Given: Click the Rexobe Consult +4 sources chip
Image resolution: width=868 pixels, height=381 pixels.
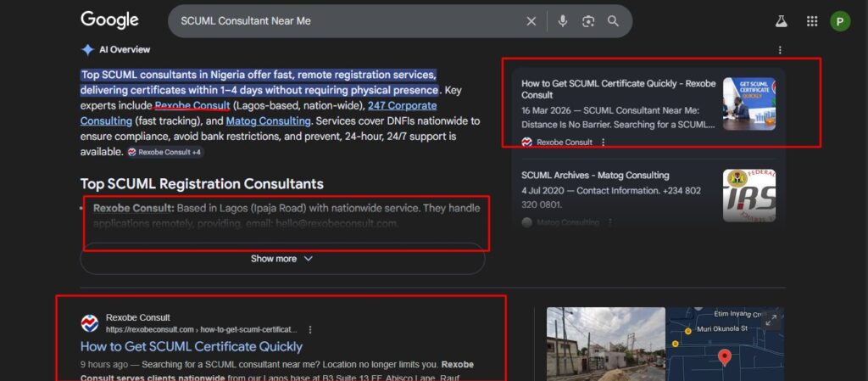Looking at the screenshot, I should (x=165, y=152).
